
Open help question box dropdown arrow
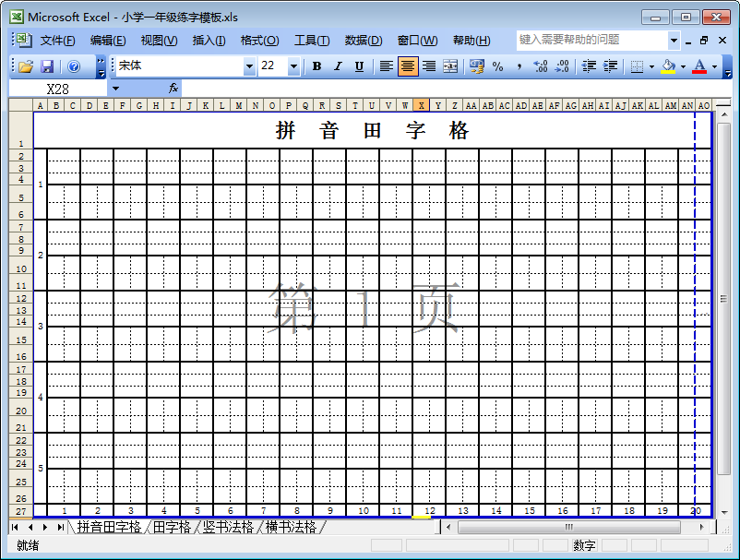pos(674,41)
